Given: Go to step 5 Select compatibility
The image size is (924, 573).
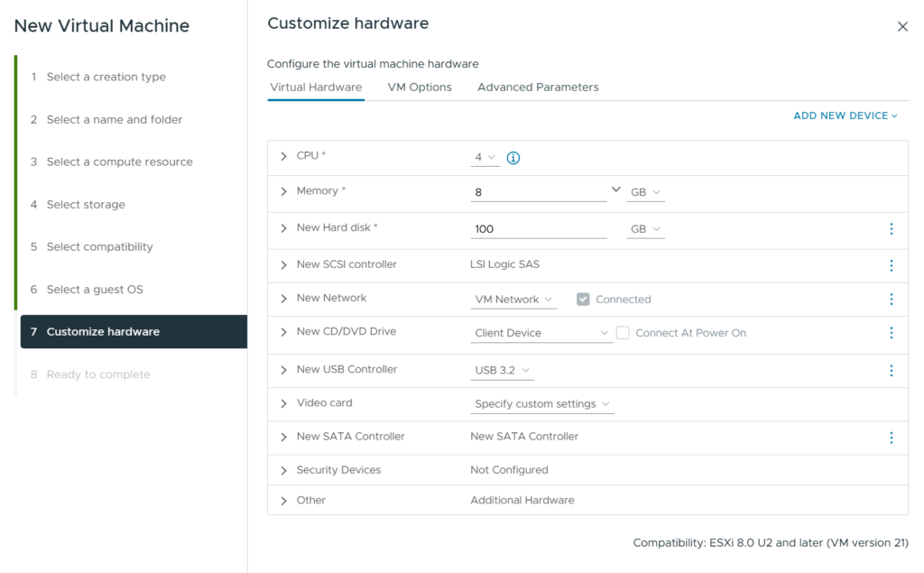Looking at the screenshot, I should pyautogui.click(x=99, y=247).
